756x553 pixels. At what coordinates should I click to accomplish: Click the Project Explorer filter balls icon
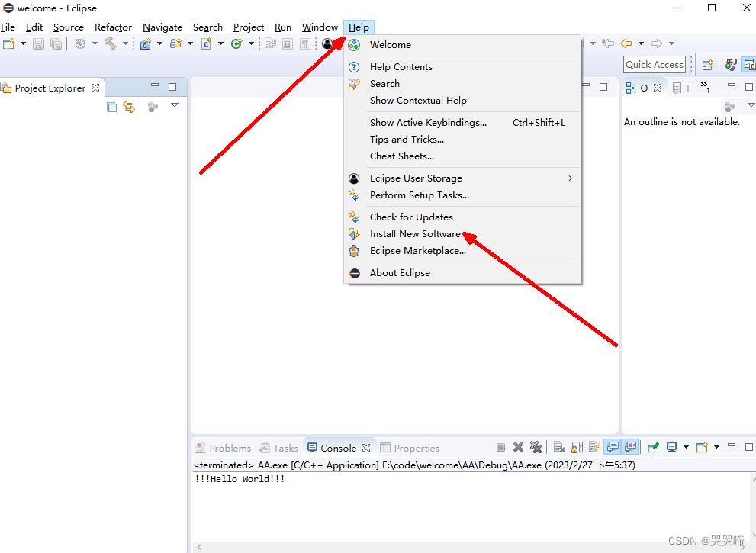(x=153, y=107)
